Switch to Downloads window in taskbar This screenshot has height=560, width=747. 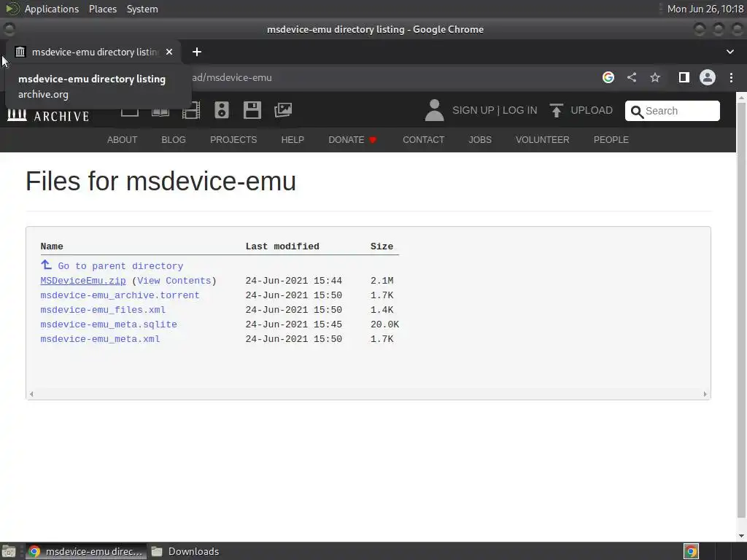[185, 551]
